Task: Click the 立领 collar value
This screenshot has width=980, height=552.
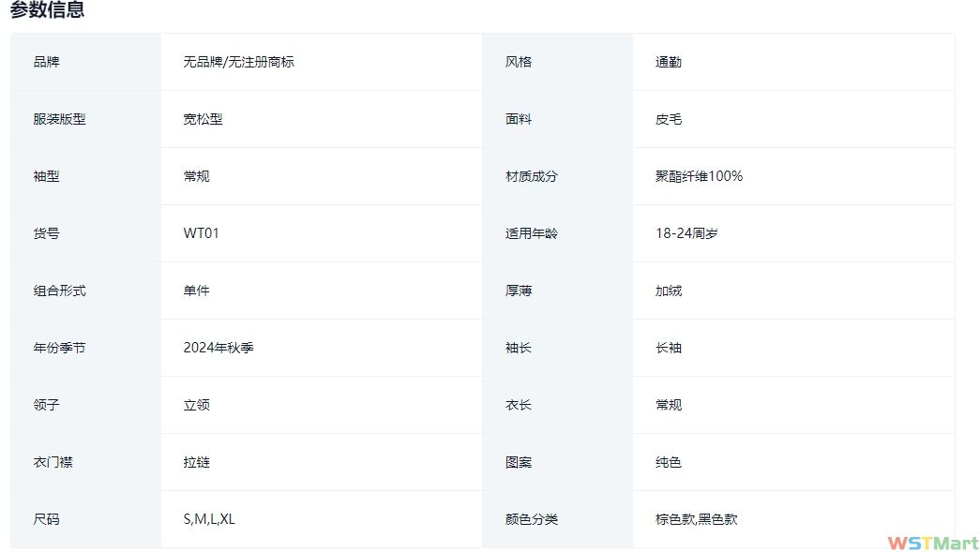Action: point(197,405)
